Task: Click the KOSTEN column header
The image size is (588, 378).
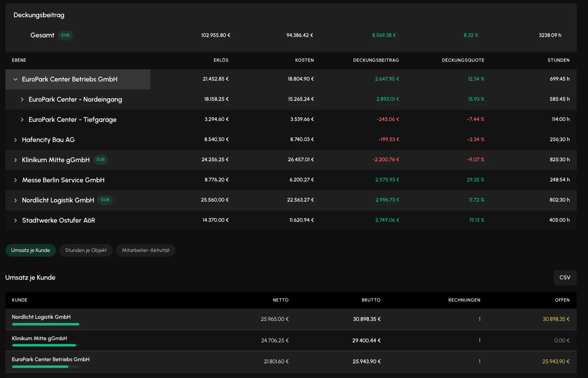Action: (x=304, y=60)
